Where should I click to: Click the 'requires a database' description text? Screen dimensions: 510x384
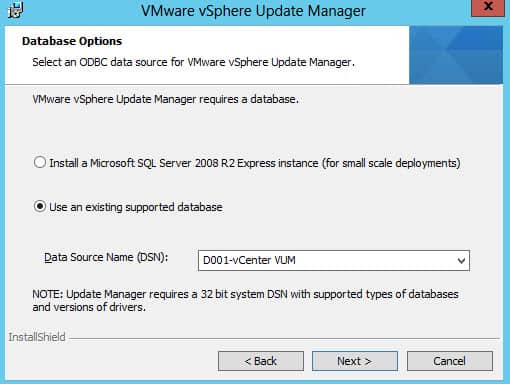click(x=165, y=99)
